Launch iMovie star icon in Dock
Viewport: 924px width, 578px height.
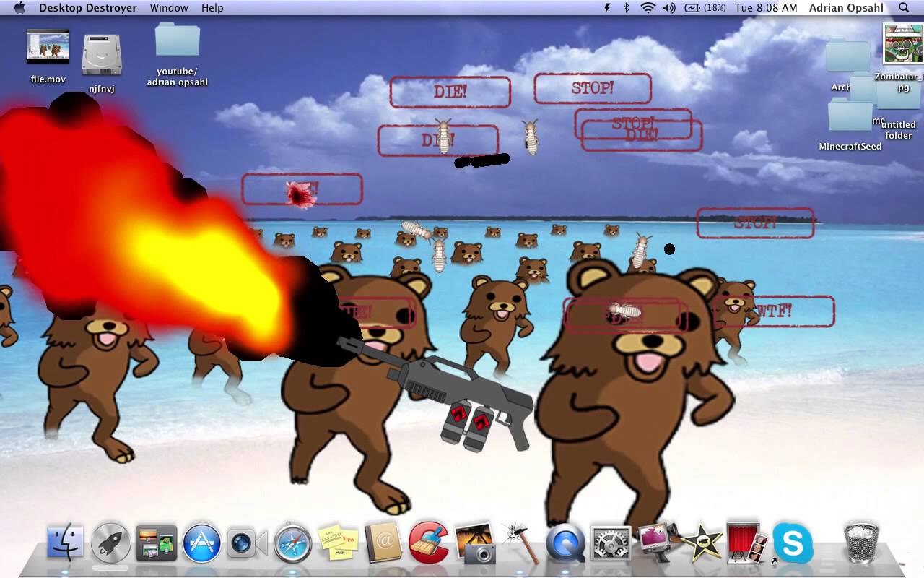[702, 543]
